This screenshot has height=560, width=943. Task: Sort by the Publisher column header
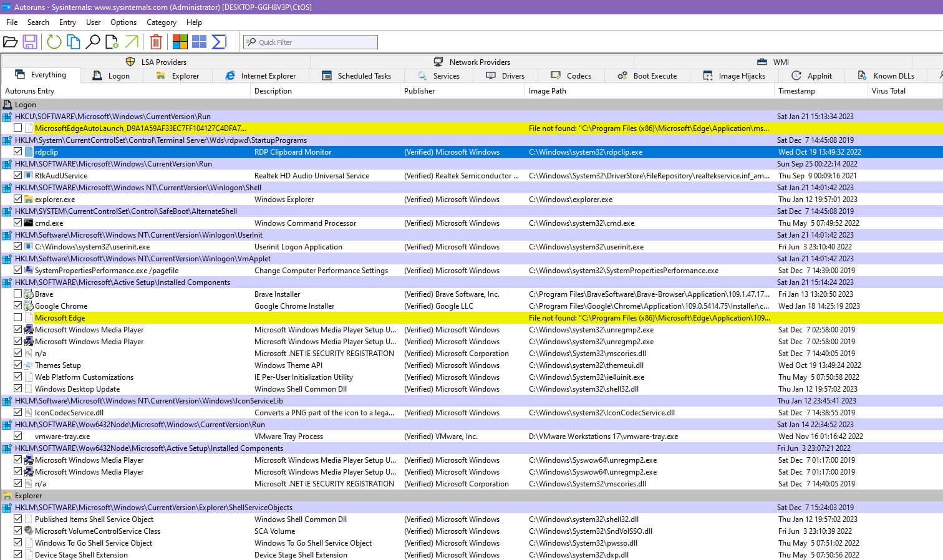coord(420,91)
